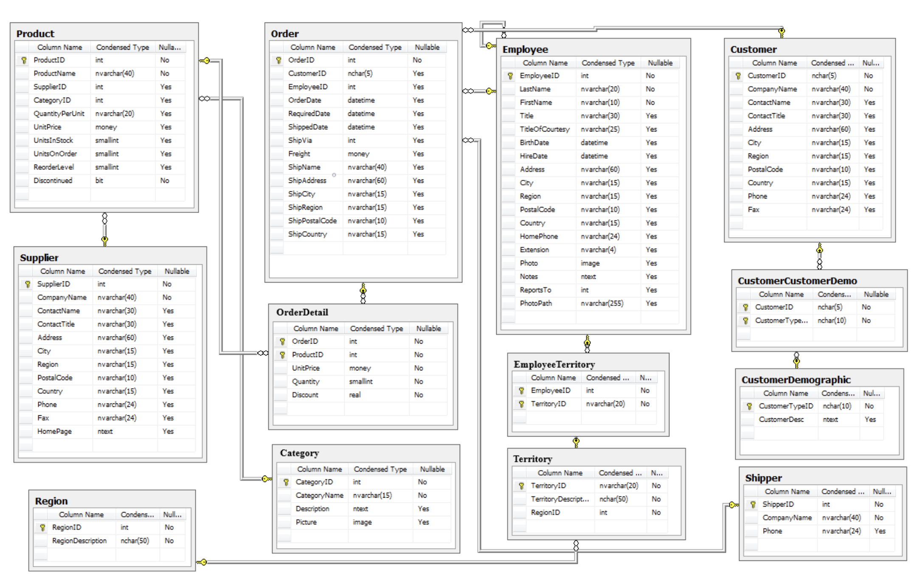Click the key icon beside EmployeeID in EmployeeTerritory table
Viewport: 922px width, 588px height.
(521, 391)
